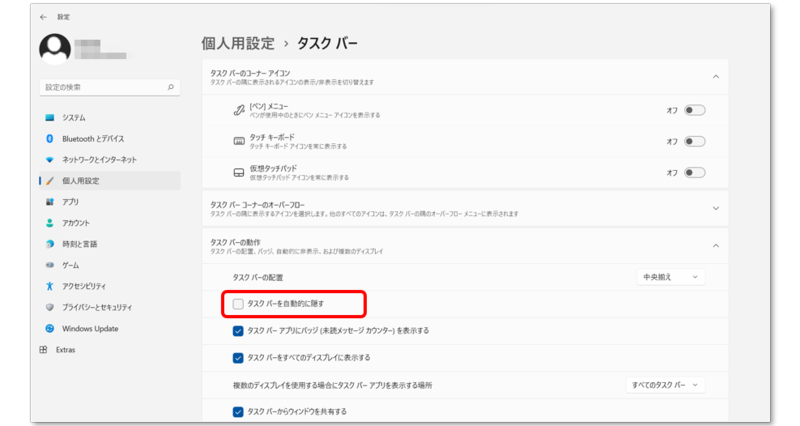The height and width of the screenshot is (426, 800).
Task: Click the Bluetooth icon in the sidebar
Action: [x=49, y=139]
